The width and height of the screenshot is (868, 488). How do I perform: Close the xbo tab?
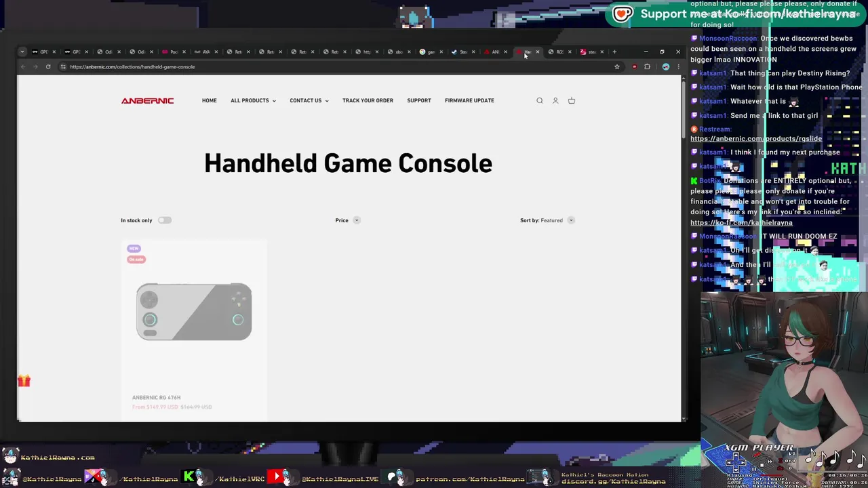coord(409,52)
